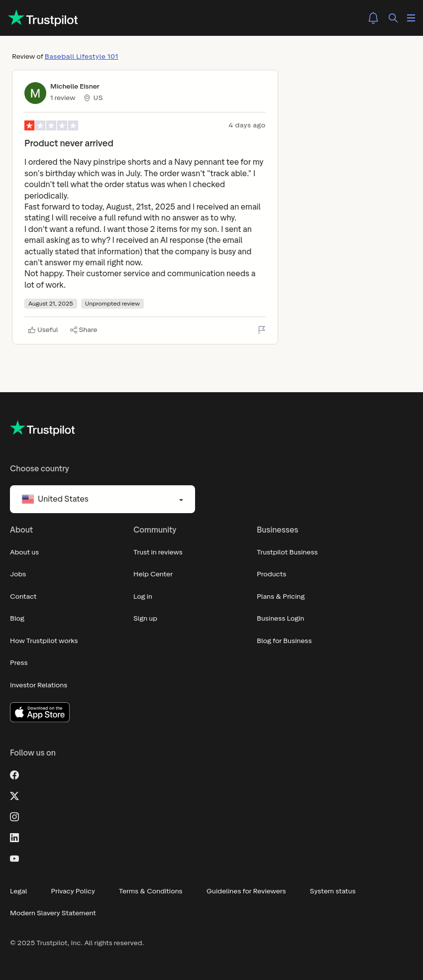Click the footer Trustpilot logo
Screen dimensions: 423x980
[42, 429]
